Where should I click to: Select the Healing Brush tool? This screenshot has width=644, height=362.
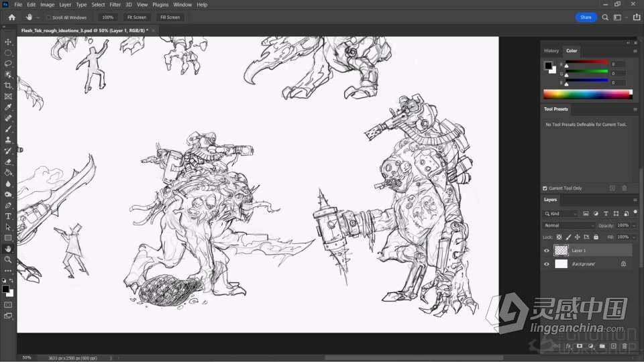point(8,118)
